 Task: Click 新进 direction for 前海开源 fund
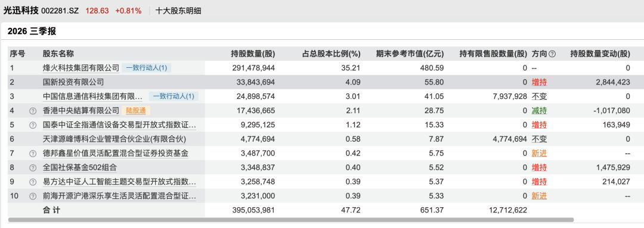(539, 196)
